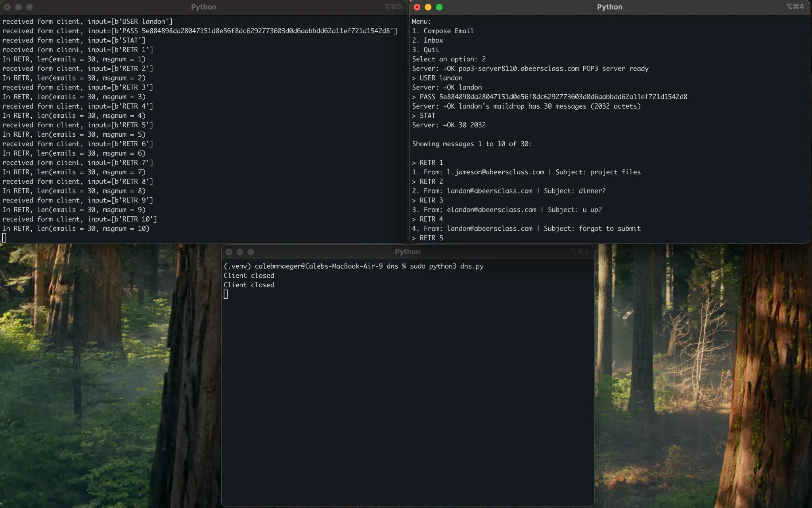Click the "> PASS 5e884898..." command in client terminal

pos(550,97)
